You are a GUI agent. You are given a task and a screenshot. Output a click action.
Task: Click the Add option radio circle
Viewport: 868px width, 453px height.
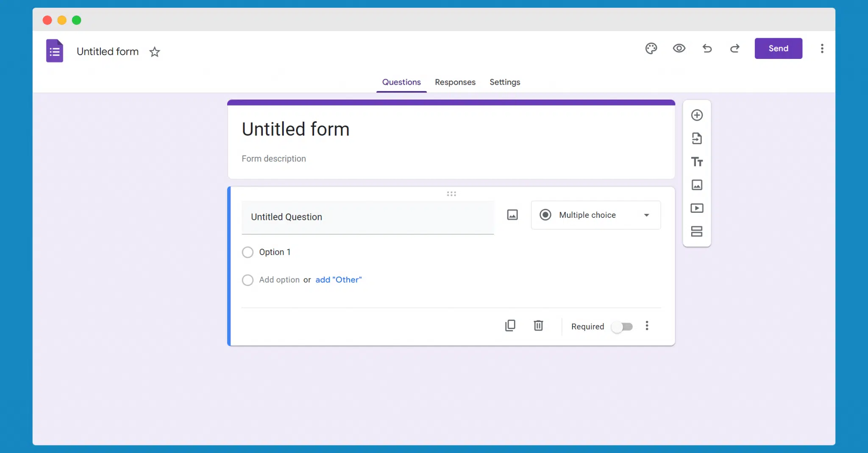point(248,280)
